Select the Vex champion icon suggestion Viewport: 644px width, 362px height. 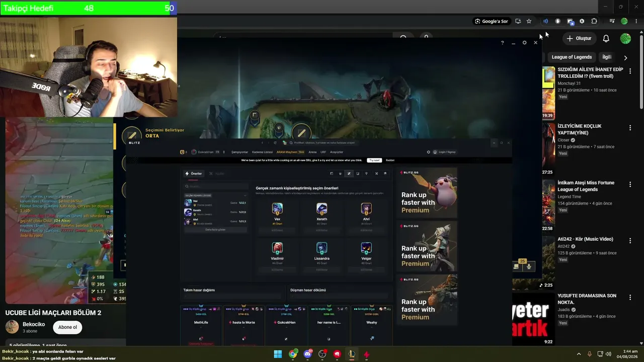pyautogui.click(x=277, y=209)
